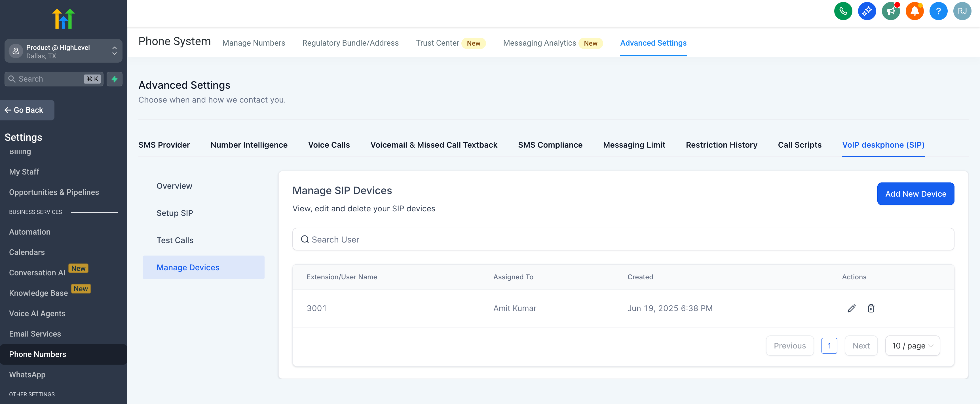Click the AI sparkles icon in header

point(867,11)
